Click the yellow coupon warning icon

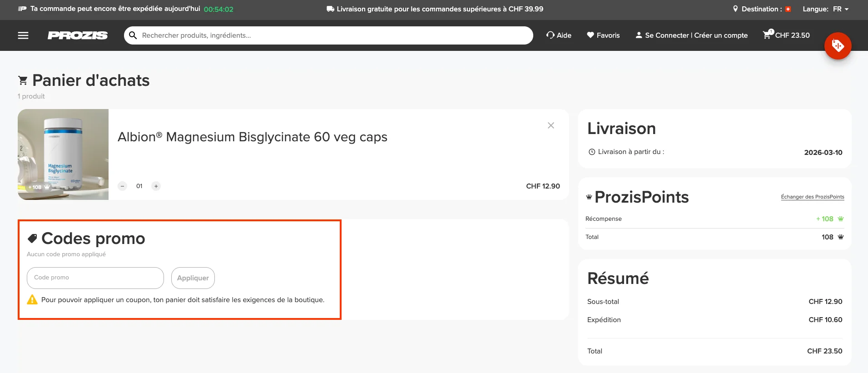pos(32,300)
